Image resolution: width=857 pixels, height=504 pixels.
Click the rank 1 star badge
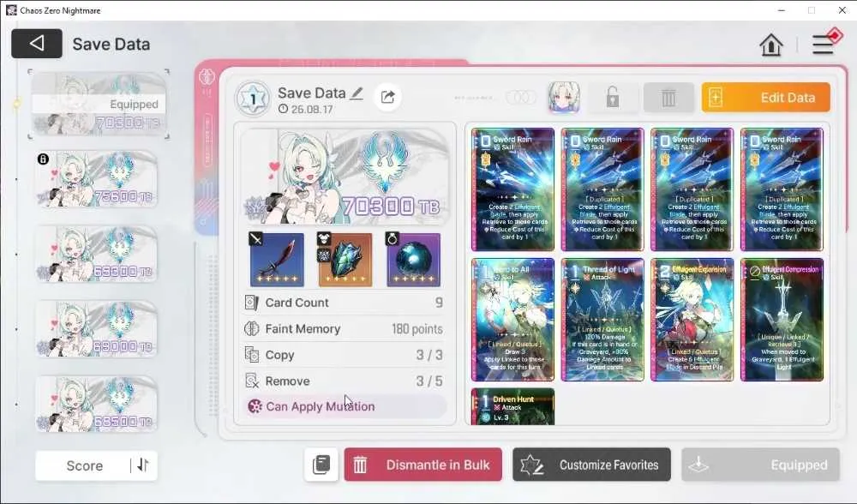[253, 99]
